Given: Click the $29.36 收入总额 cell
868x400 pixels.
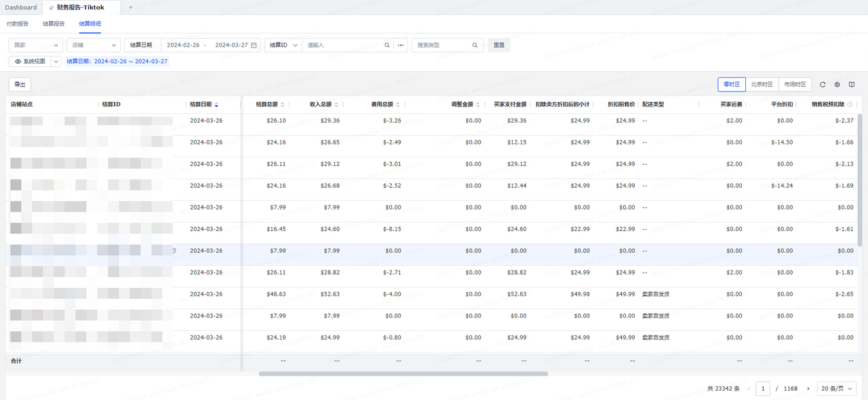Looking at the screenshot, I should pos(330,121).
